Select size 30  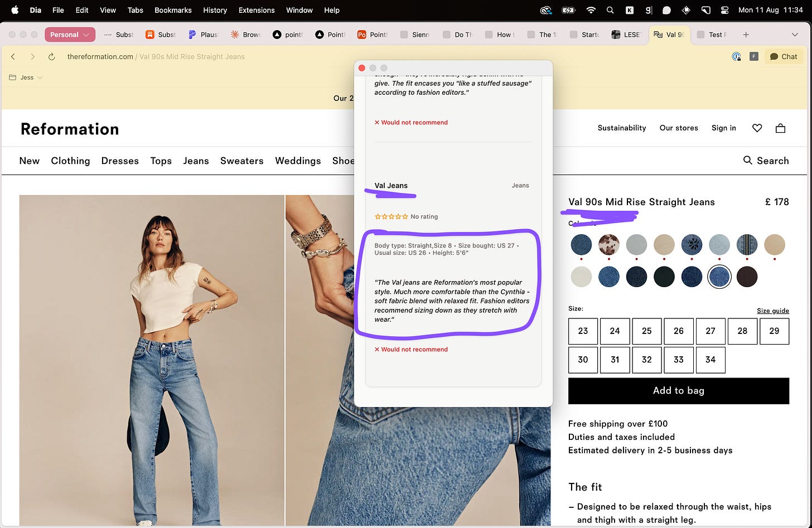(x=583, y=360)
